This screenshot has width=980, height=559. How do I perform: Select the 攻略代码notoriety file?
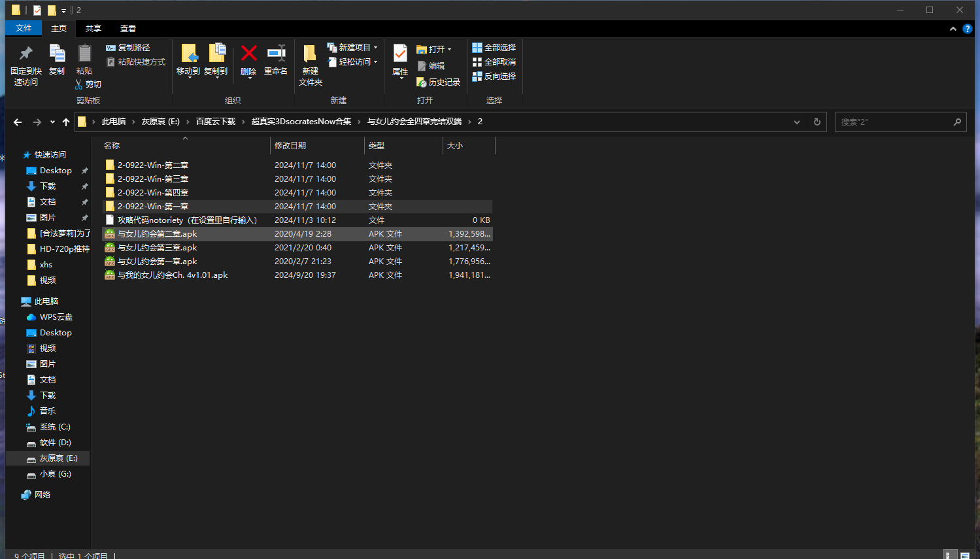coord(297,220)
